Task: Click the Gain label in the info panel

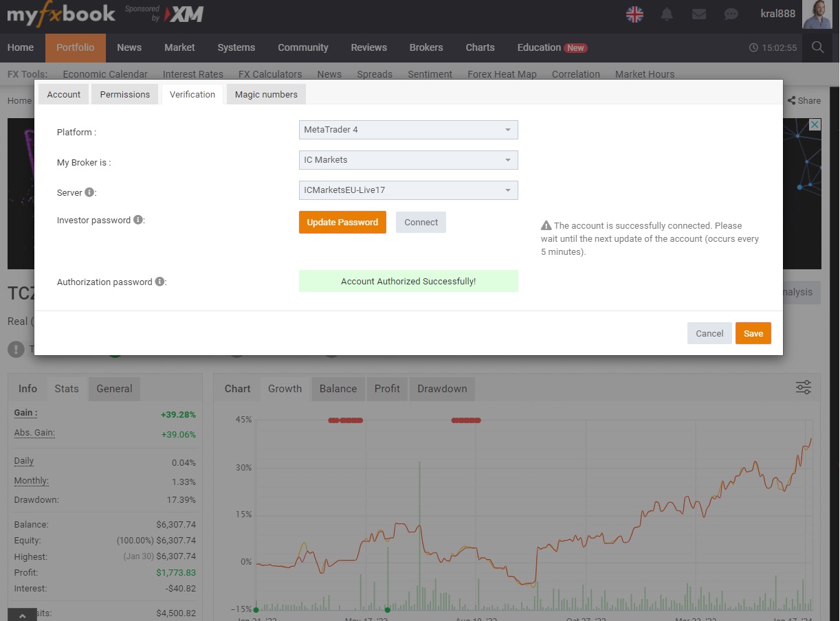Action: 26,413
